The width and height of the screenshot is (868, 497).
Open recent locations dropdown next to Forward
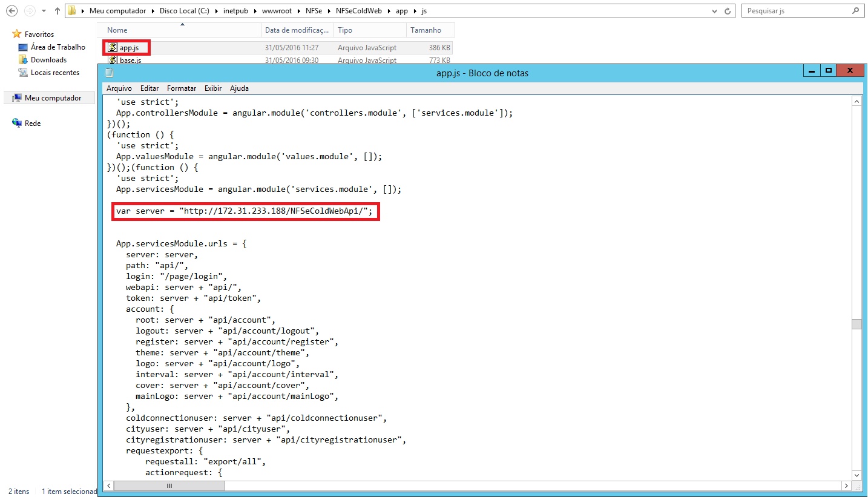pyautogui.click(x=44, y=11)
